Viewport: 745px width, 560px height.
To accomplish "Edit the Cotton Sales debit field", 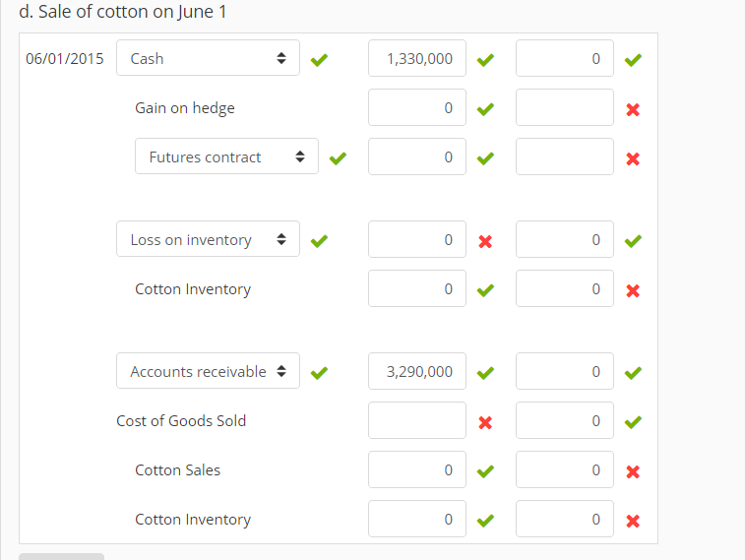I will tap(417, 469).
